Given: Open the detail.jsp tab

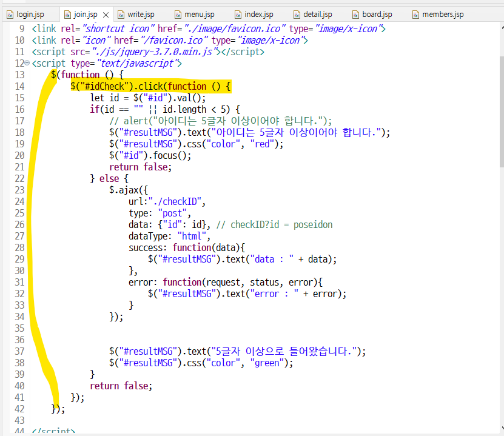Looking at the screenshot, I should (318, 15).
